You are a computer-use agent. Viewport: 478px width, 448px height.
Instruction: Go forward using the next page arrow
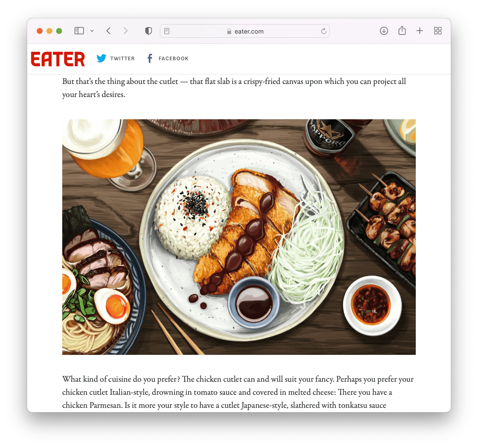pyautogui.click(x=125, y=31)
